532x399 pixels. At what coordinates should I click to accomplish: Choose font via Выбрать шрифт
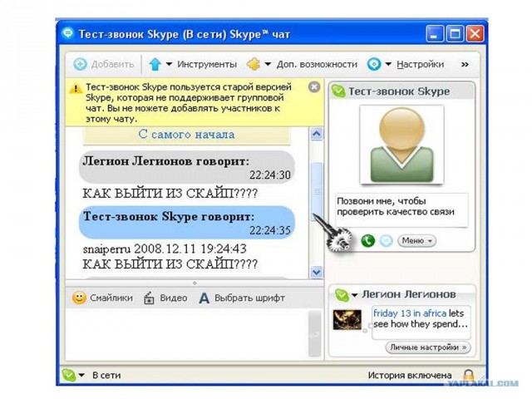[242, 298]
